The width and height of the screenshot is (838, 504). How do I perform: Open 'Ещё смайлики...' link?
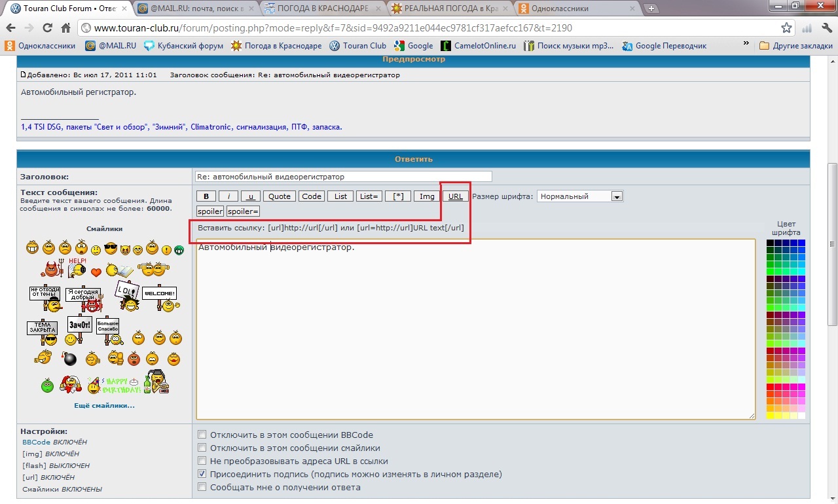[104, 405]
